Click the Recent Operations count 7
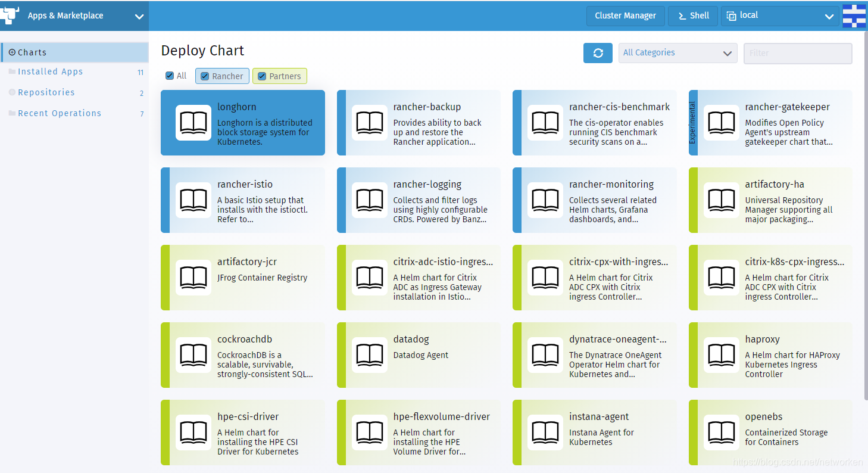This screenshot has width=868, height=473. point(142,114)
